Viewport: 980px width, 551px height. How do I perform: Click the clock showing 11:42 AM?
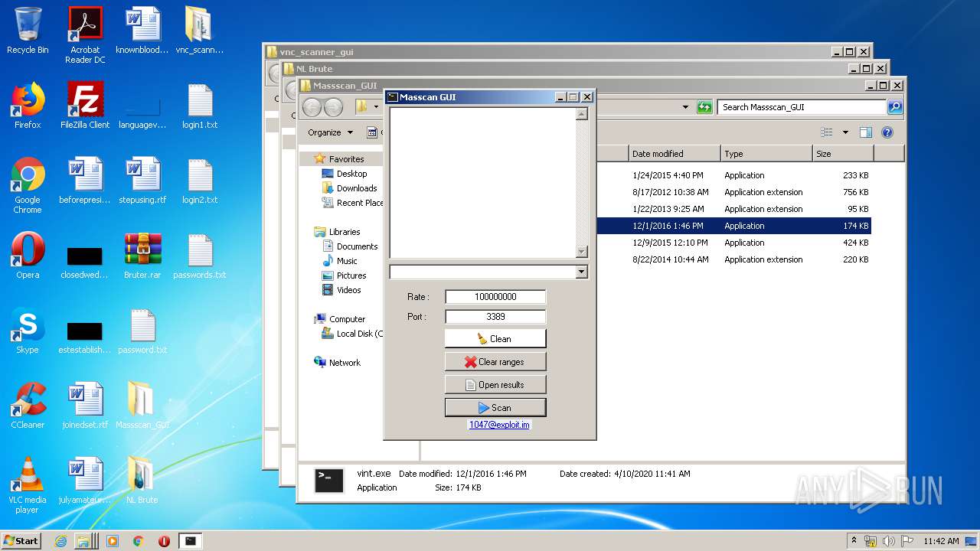(x=941, y=541)
